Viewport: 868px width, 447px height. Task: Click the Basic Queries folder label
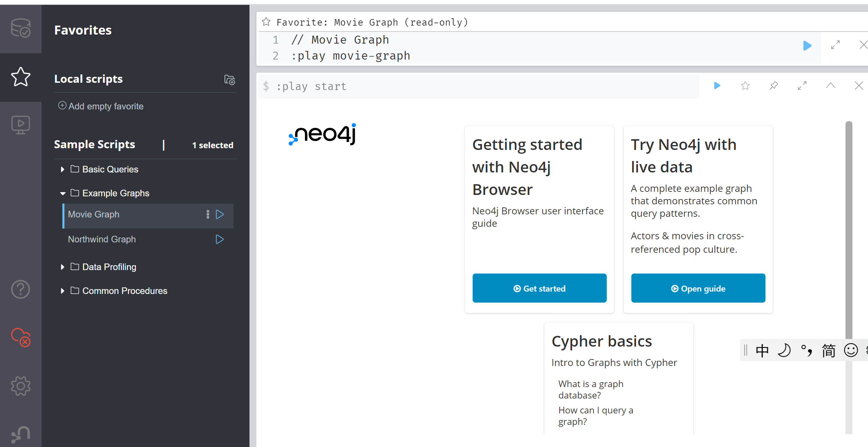pyautogui.click(x=110, y=169)
